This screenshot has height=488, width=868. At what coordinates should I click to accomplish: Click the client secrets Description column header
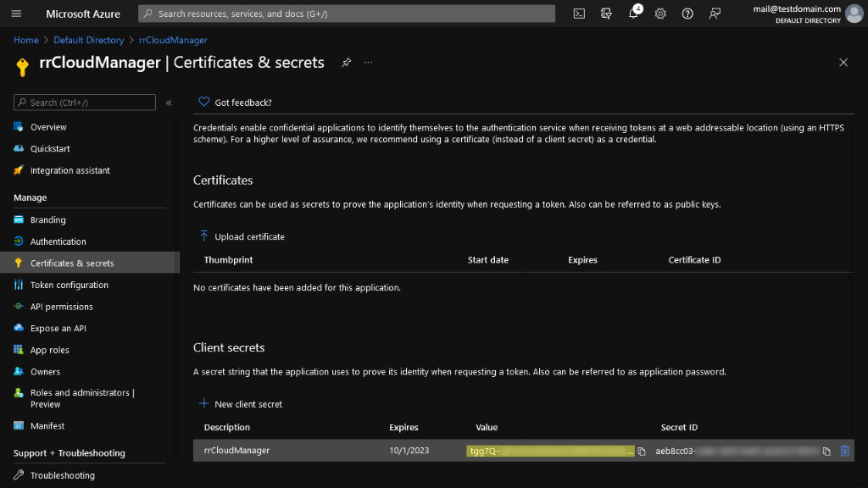pyautogui.click(x=227, y=427)
